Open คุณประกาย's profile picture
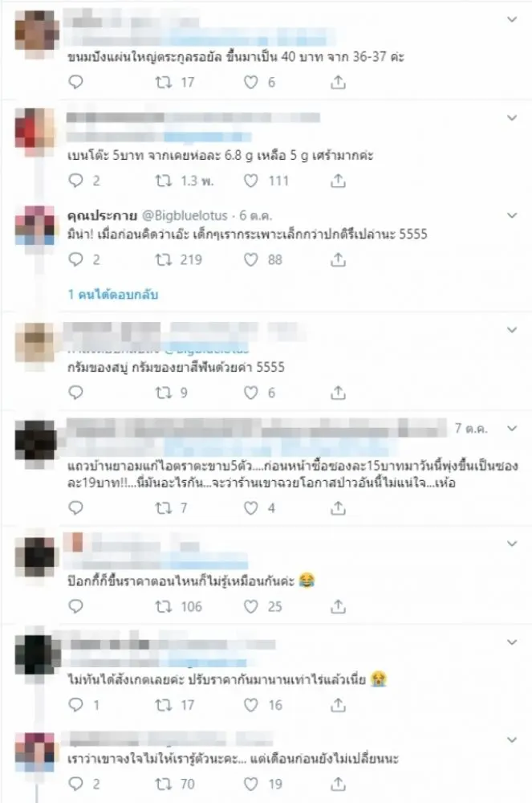Image resolution: width=532 pixels, height=803 pixels. coord(35,226)
